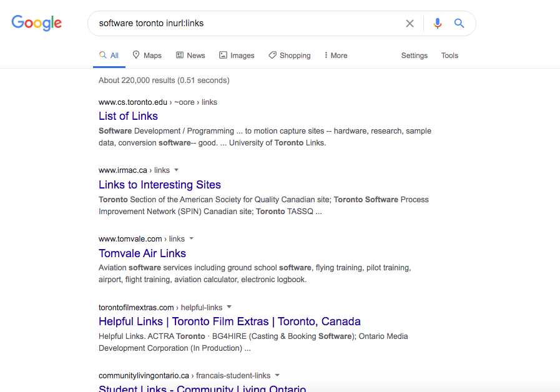Image resolution: width=560 pixels, height=392 pixels.
Task: Click the www.irmac.ca › links URL
Action: [x=134, y=170]
